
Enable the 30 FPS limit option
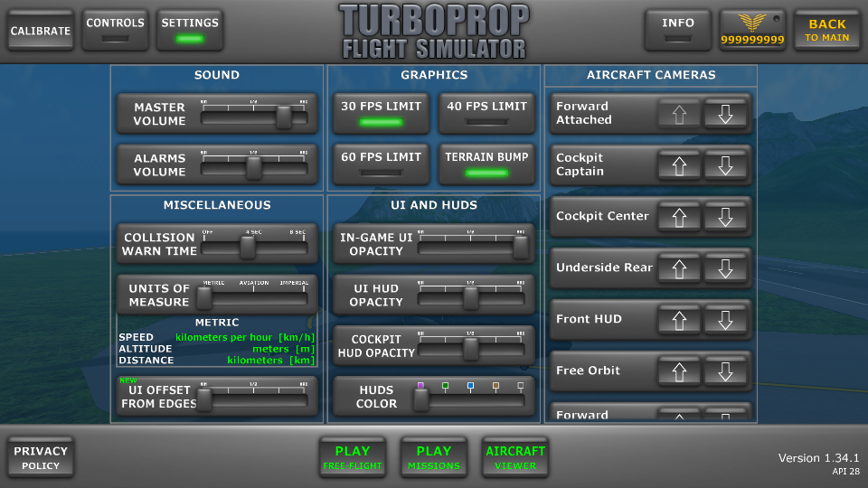point(381,114)
